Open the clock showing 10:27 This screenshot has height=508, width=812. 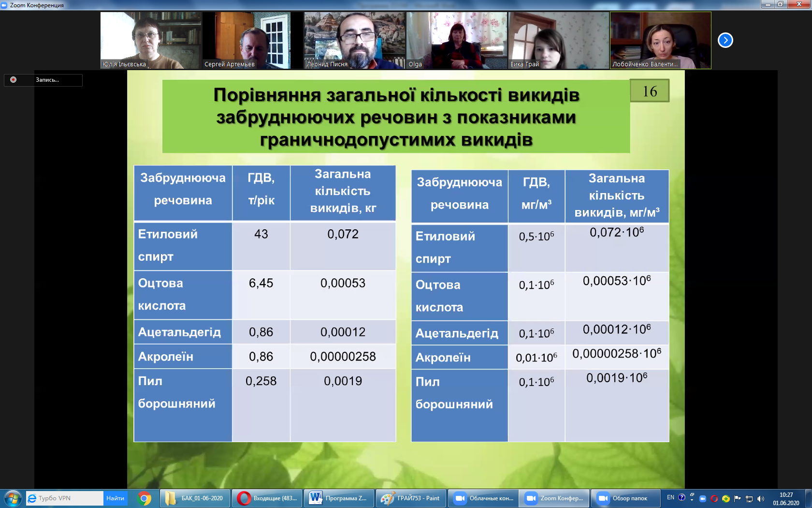coord(786,499)
